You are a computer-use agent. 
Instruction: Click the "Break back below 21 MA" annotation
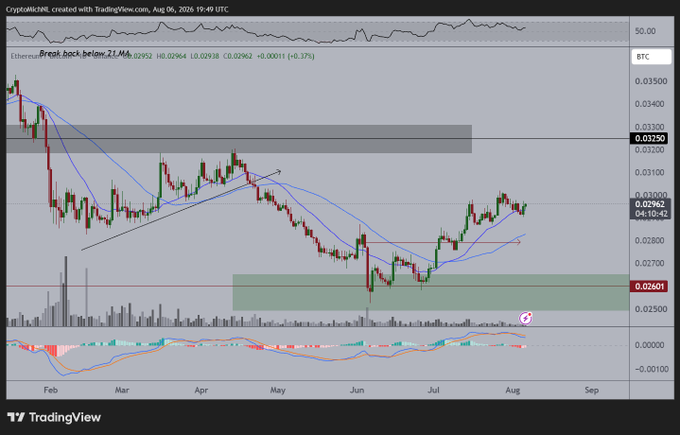[x=85, y=53]
